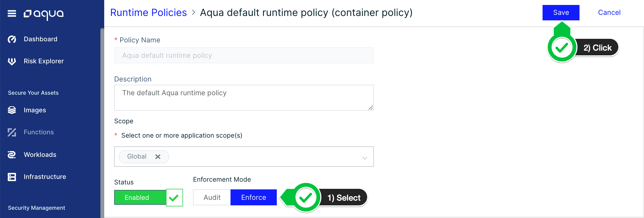Open the application scope selection box
The width and height of the screenshot is (644, 218).
click(x=244, y=157)
